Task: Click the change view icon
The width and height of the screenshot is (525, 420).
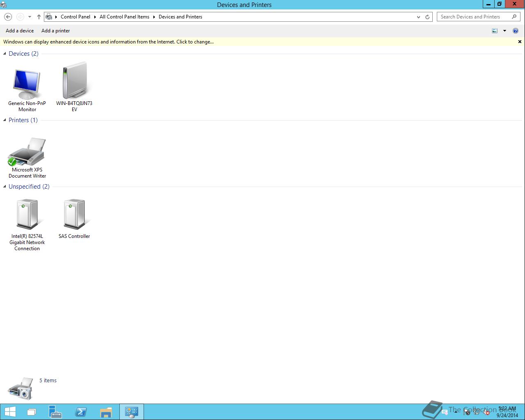Action: tap(495, 31)
